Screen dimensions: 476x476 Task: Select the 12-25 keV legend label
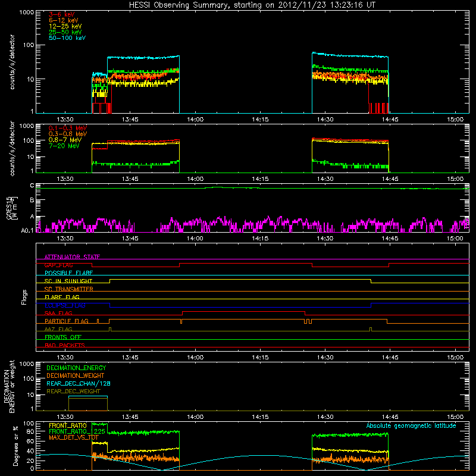click(65, 26)
